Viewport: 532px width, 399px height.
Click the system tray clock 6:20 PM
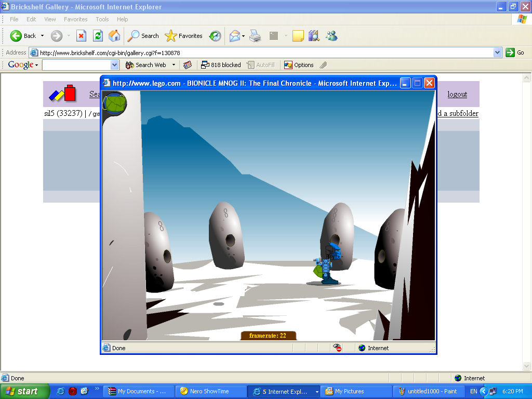pos(513,391)
